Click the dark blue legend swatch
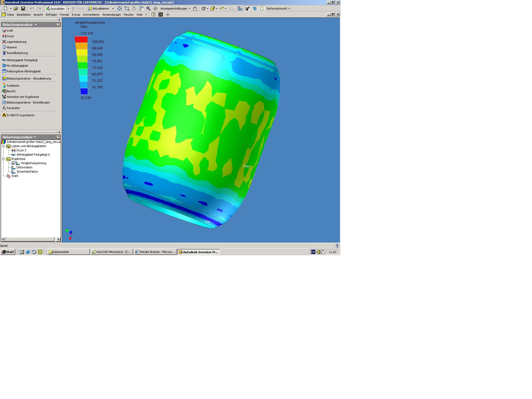The height and width of the screenshot is (399, 532). pos(84,91)
